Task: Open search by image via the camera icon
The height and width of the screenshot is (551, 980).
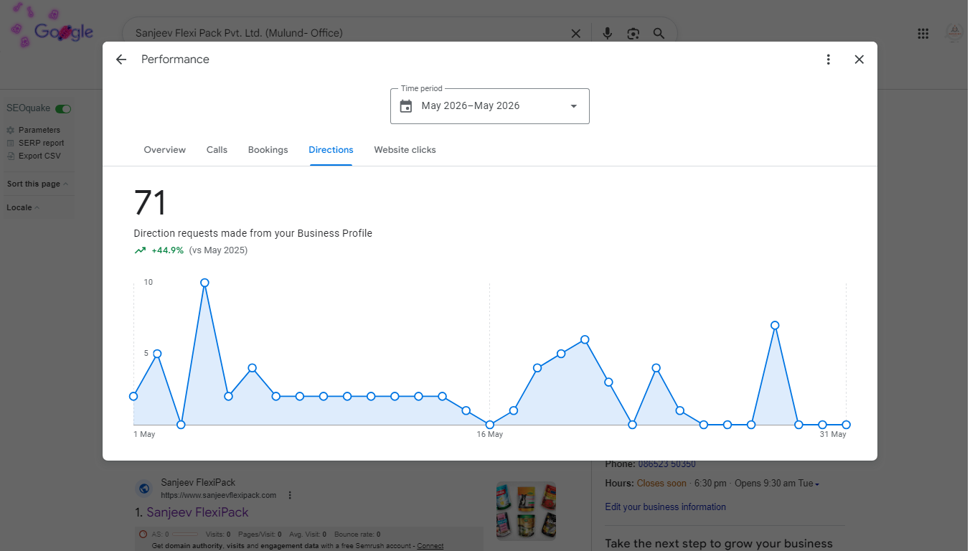Action: tap(633, 34)
